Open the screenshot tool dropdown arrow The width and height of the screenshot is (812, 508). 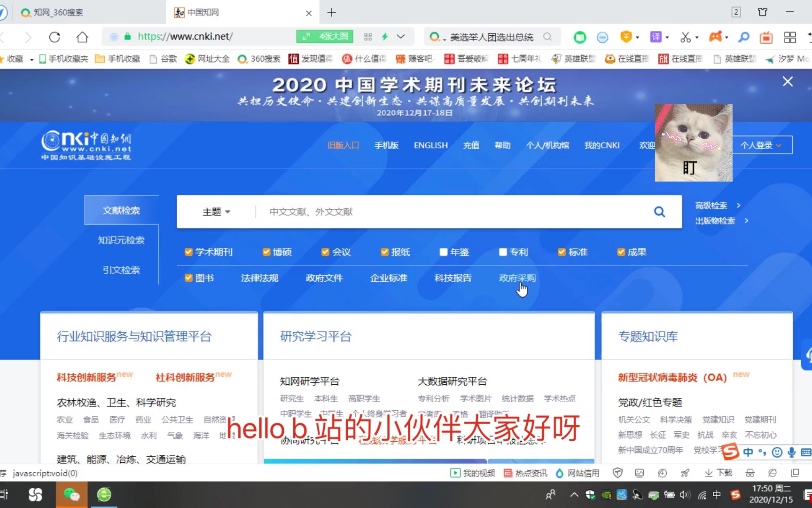pyautogui.click(x=697, y=37)
